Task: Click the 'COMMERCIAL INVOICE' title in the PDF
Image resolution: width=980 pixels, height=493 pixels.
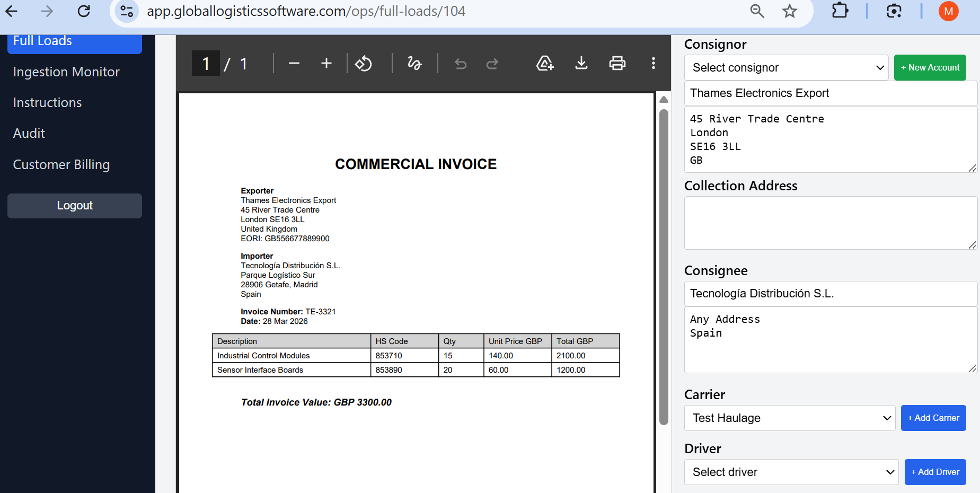Action: coord(416,164)
